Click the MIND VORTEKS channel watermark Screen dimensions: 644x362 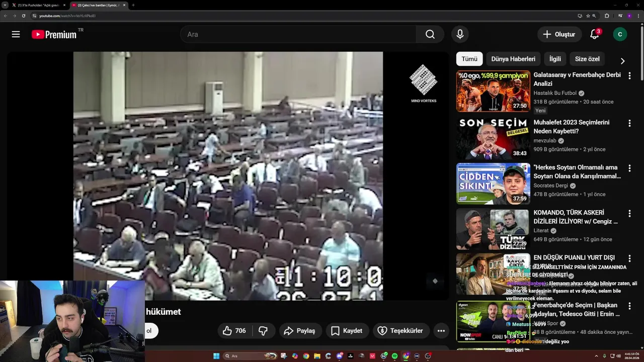coord(424,83)
